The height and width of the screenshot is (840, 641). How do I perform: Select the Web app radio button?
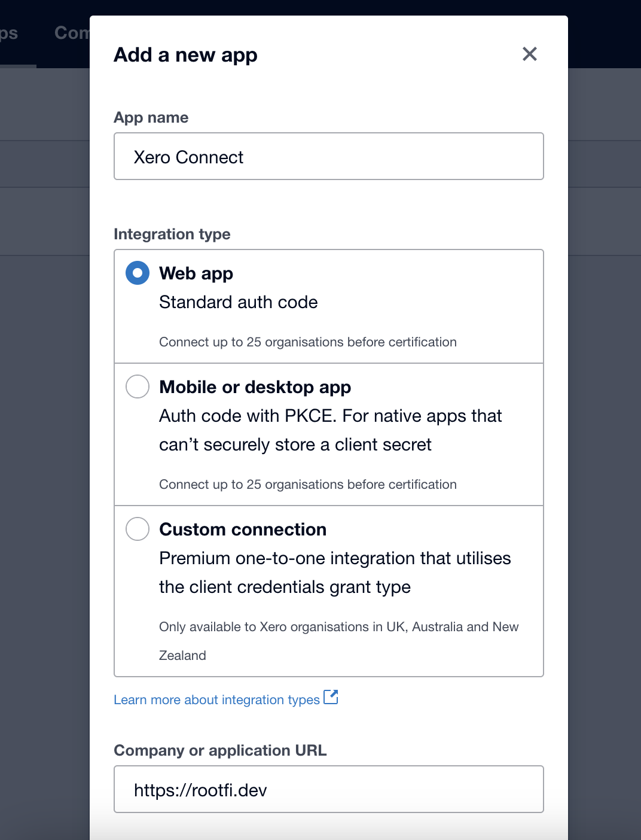138,273
